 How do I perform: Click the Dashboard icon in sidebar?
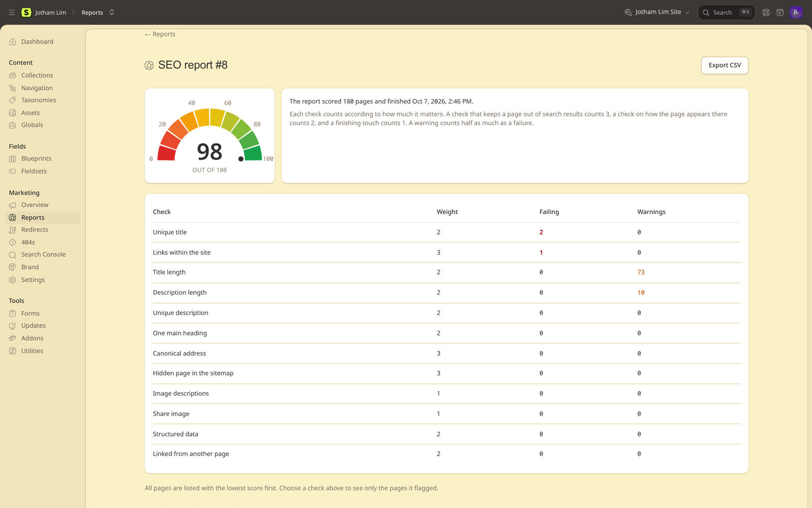pos(13,42)
